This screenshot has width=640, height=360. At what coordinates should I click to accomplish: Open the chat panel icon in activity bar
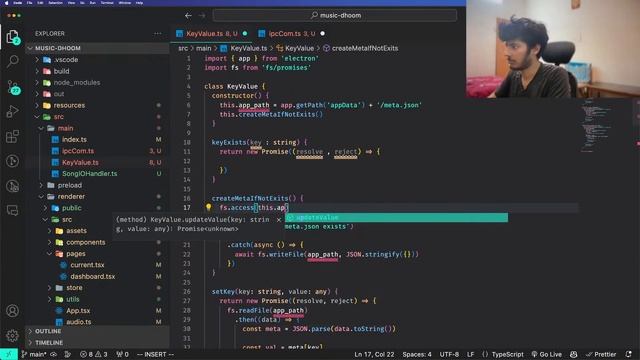pos(13,211)
